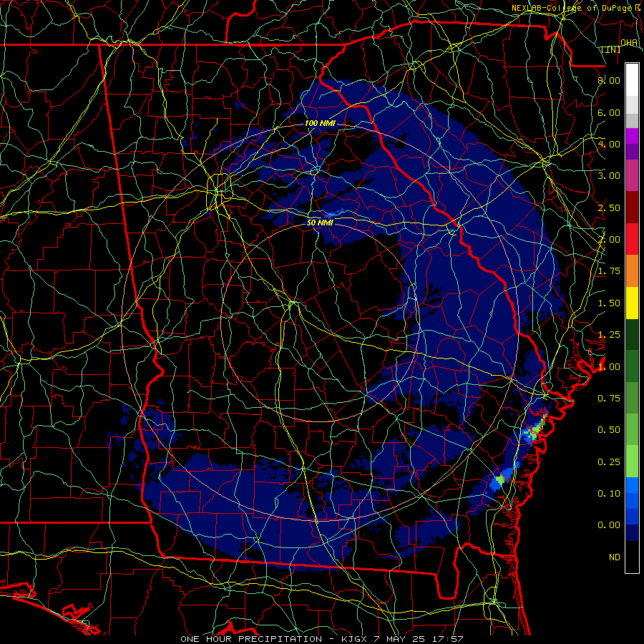
Task: Select the 0.50 legend value
Action: [609, 430]
